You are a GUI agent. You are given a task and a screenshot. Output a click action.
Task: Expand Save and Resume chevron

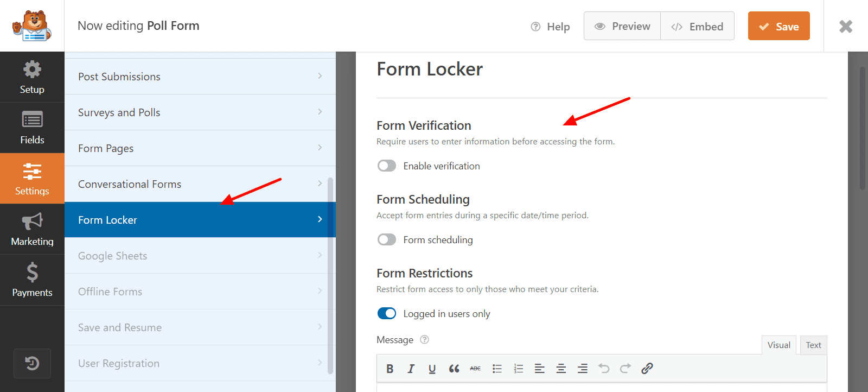click(x=320, y=327)
